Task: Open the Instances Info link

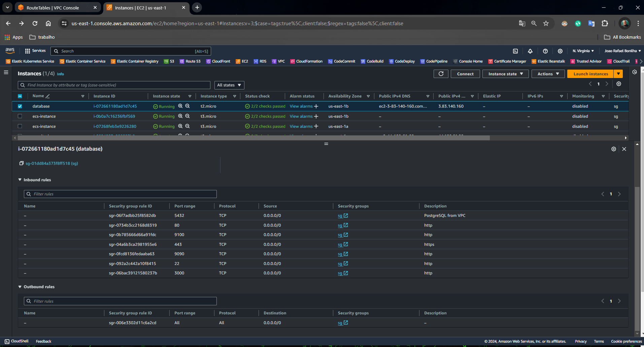Action: click(x=60, y=74)
